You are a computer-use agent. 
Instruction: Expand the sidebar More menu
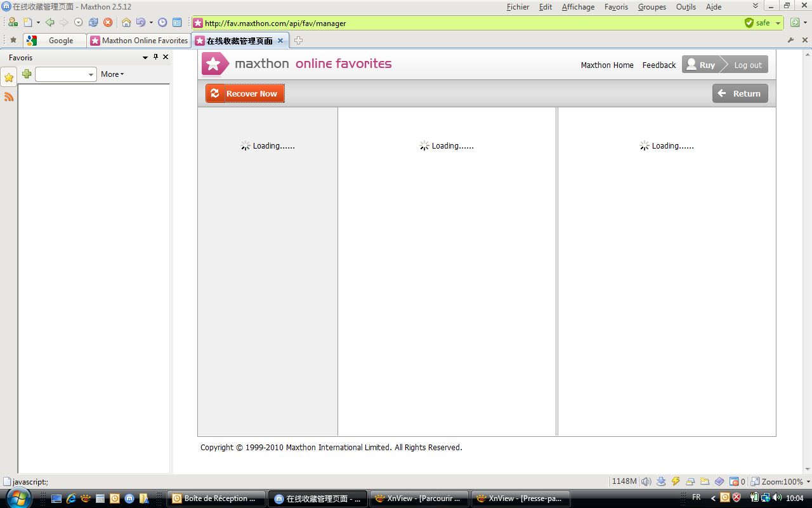coord(112,74)
